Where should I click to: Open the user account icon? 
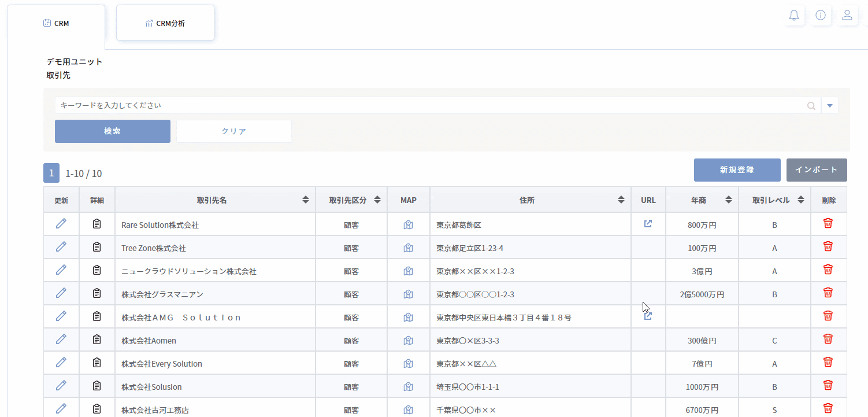(x=847, y=16)
